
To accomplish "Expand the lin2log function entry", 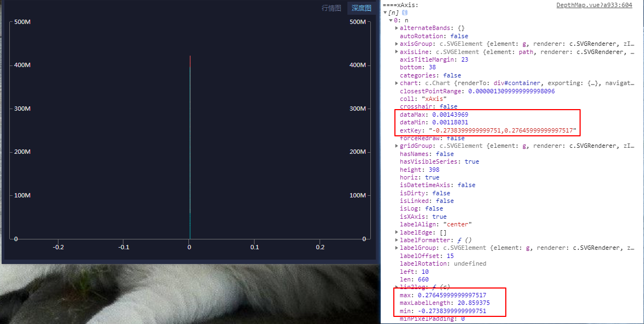I will pyautogui.click(x=397, y=287).
